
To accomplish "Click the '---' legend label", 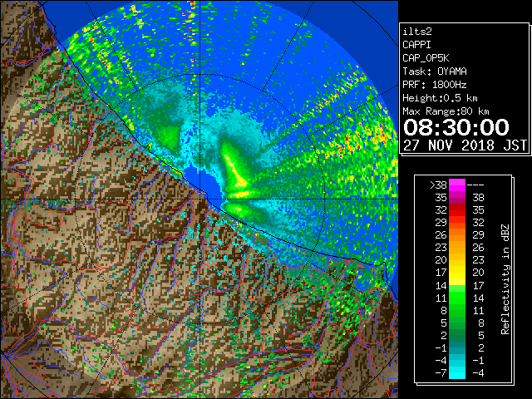I will pos(475,185).
